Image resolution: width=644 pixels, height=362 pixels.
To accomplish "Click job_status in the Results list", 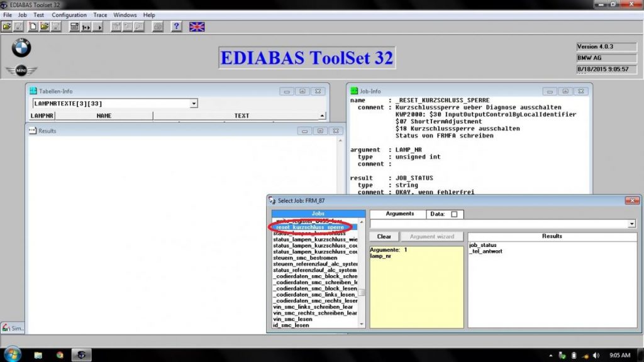I will [482, 246].
